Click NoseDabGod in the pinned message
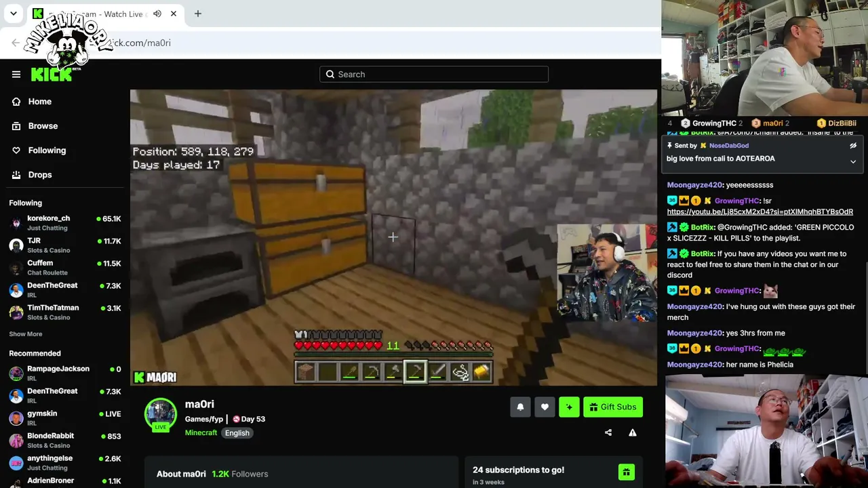868x488 pixels. 729,146
